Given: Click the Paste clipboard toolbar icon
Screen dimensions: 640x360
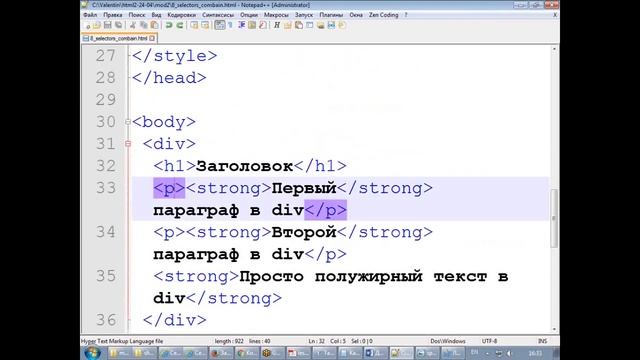Looking at the screenshot, I should 154,25.
